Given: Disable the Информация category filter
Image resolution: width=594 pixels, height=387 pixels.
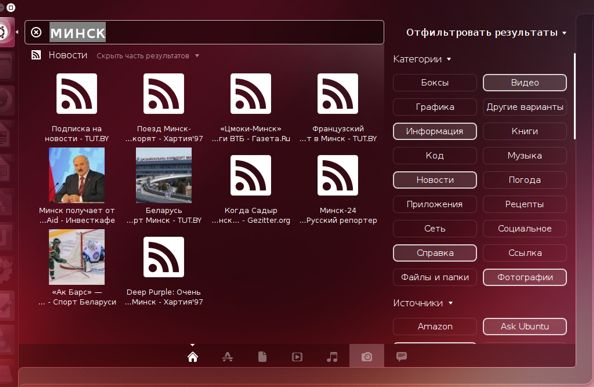Looking at the screenshot, I should 435,131.
